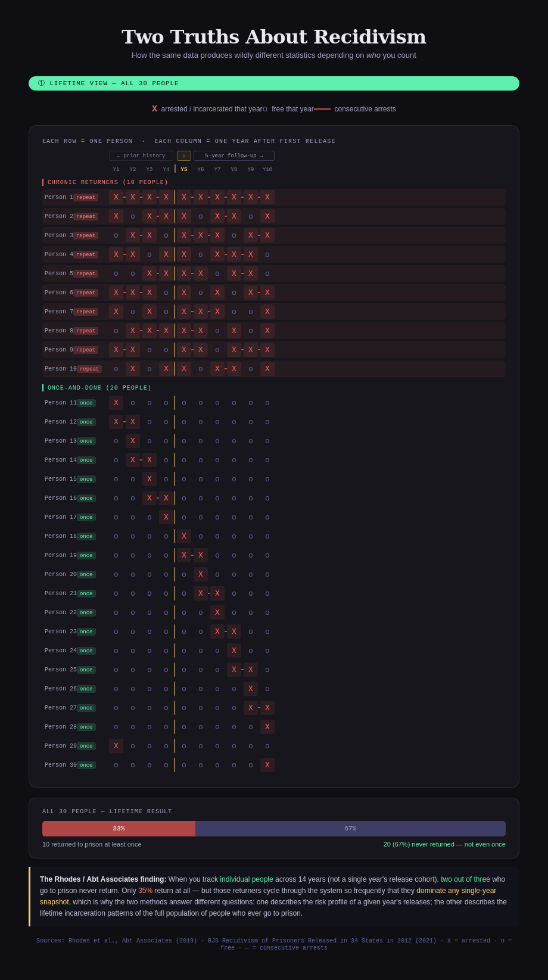Click Person 30's Y10 arrest X marker
This screenshot has height=980, width=548.
pos(267,765)
